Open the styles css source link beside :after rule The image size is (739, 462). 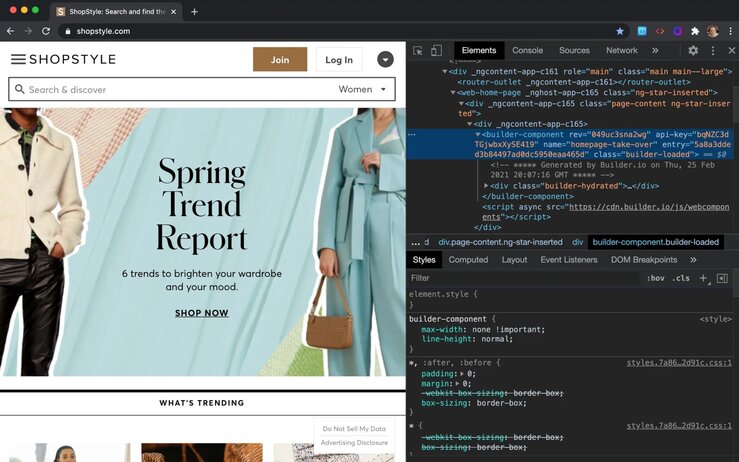(679, 363)
